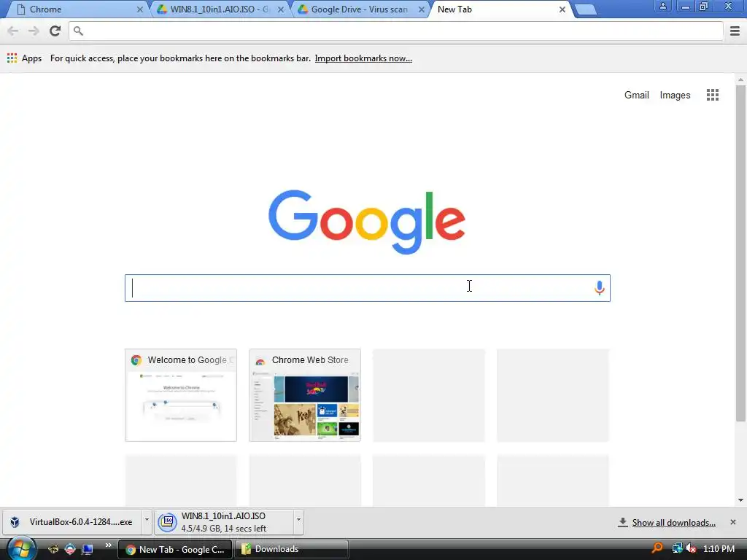Click the browser back arrow
The image size is (747, 560).
13,31
